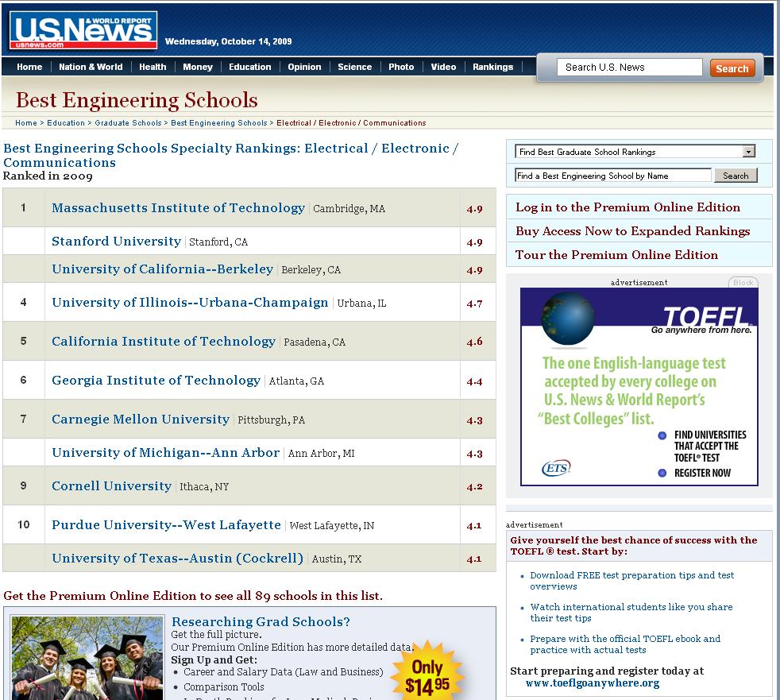
Task: Click the Wednesday, October 14, 2009 date
Action: pyautogui.click(x=228, y=41)
